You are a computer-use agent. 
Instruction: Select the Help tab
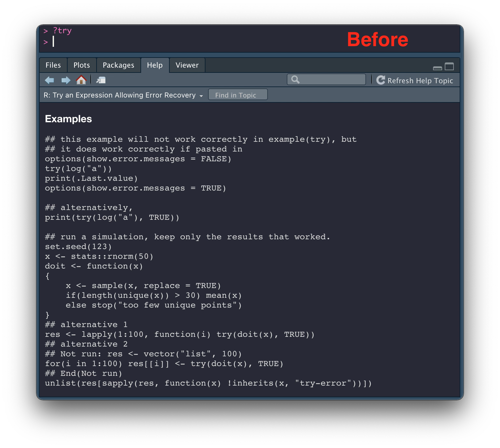point(155,65)
